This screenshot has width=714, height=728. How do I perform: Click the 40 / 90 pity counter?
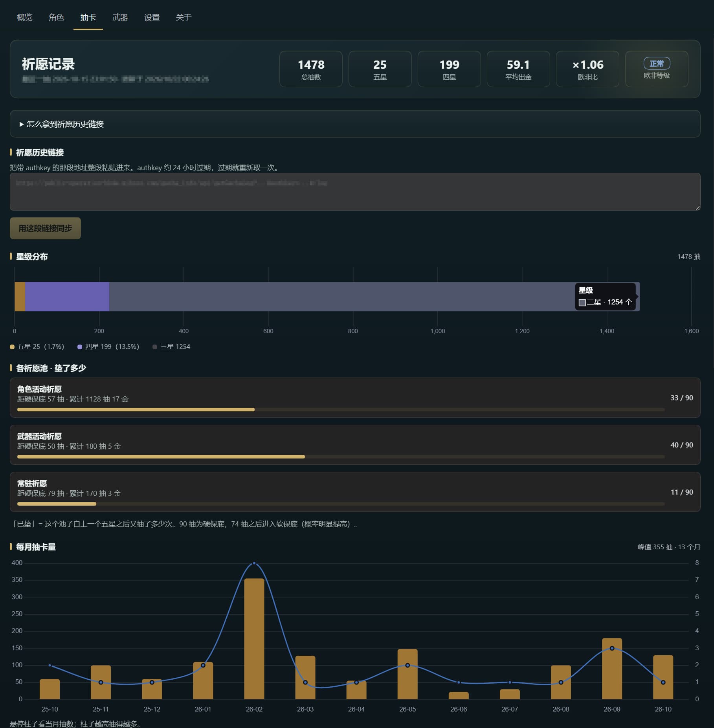click(681, 445)
